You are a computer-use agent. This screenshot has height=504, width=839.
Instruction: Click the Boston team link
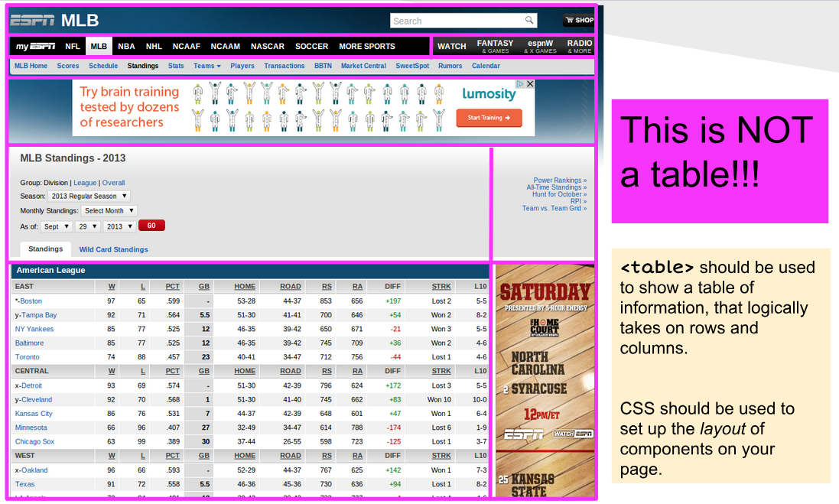pos(31,301)
